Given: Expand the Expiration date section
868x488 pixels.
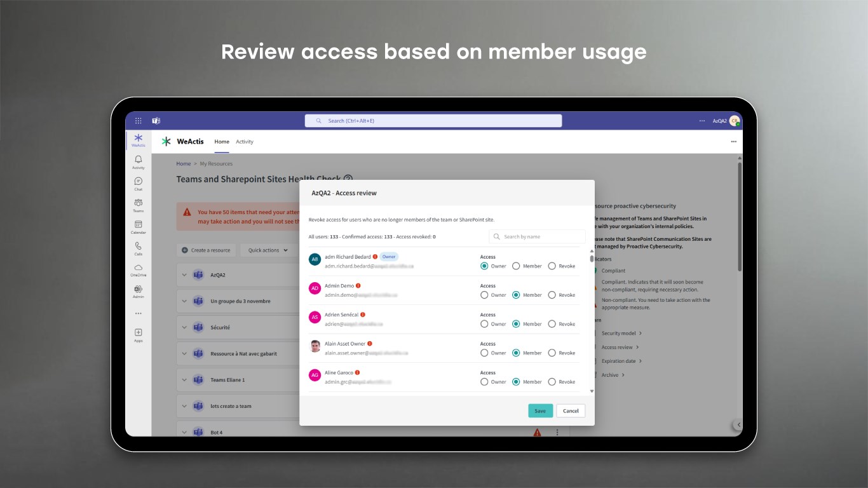Looking at the screenshot, I should (621, 361).
